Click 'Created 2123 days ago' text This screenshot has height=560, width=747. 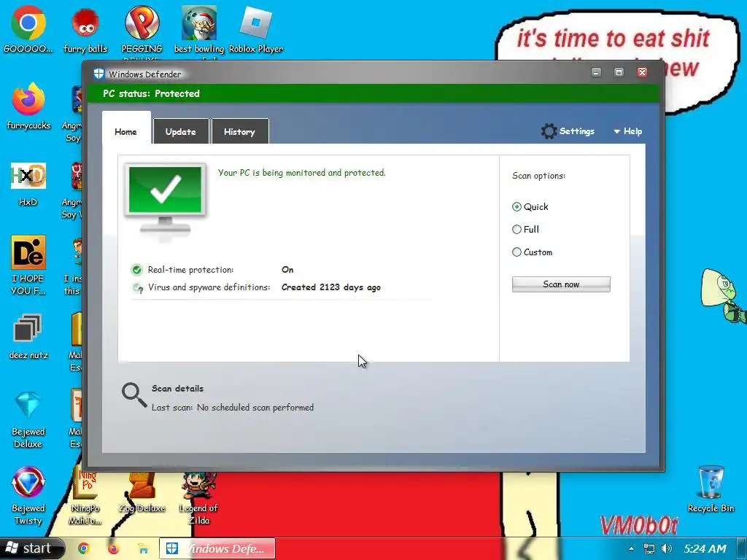click(331, 287)
